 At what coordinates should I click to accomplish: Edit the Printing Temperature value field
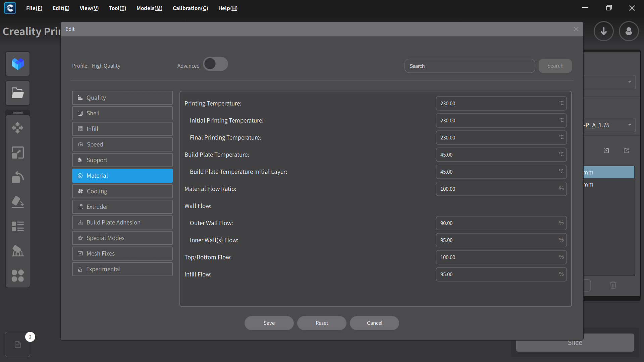click(501, 104)
